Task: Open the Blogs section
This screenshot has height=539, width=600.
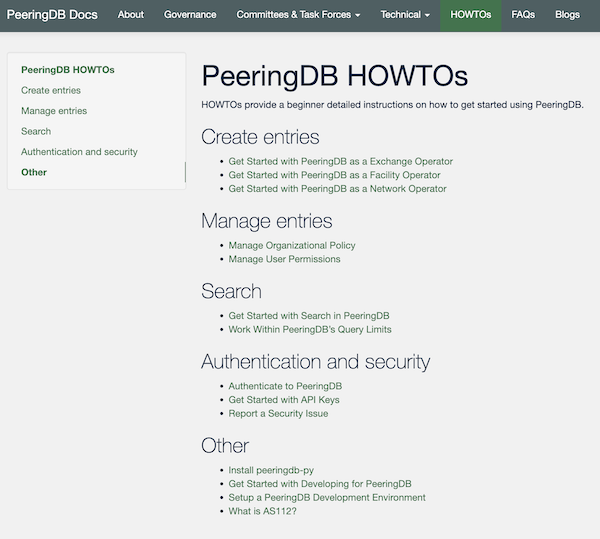Action: (567, 15)
